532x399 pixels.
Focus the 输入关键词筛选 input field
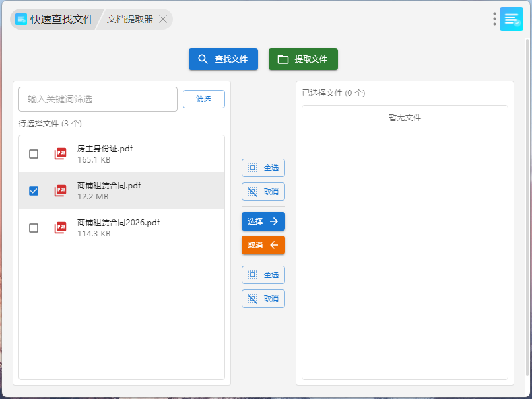click(98, 99)
